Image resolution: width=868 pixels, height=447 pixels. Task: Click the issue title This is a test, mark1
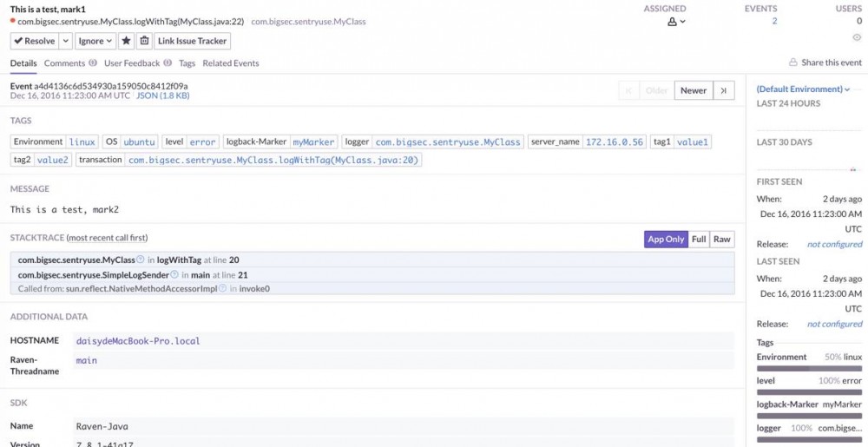pyautogui.click(x=48, y=10)
